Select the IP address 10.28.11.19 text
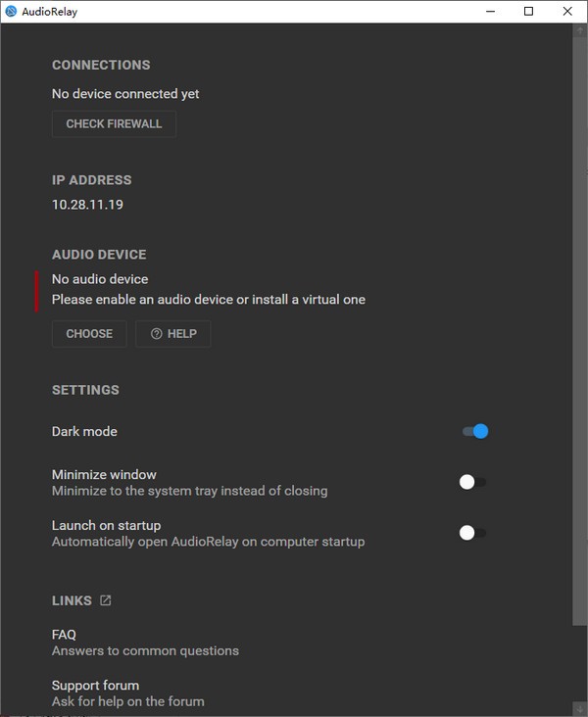 coord(87,205)
